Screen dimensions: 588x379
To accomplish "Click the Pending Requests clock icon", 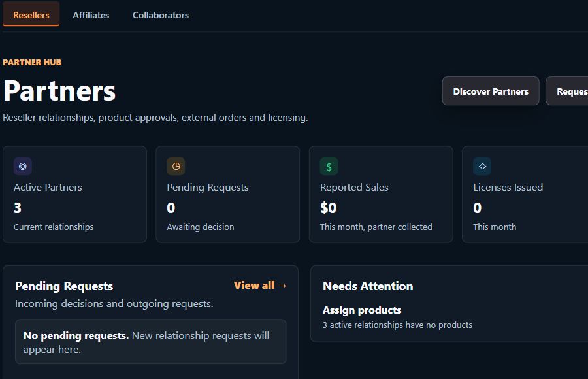I will tap(176, 166).
